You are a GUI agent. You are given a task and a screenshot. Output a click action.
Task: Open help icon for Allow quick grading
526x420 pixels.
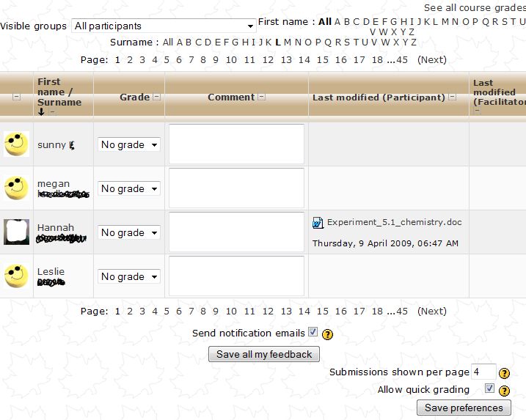click(505, 391)
